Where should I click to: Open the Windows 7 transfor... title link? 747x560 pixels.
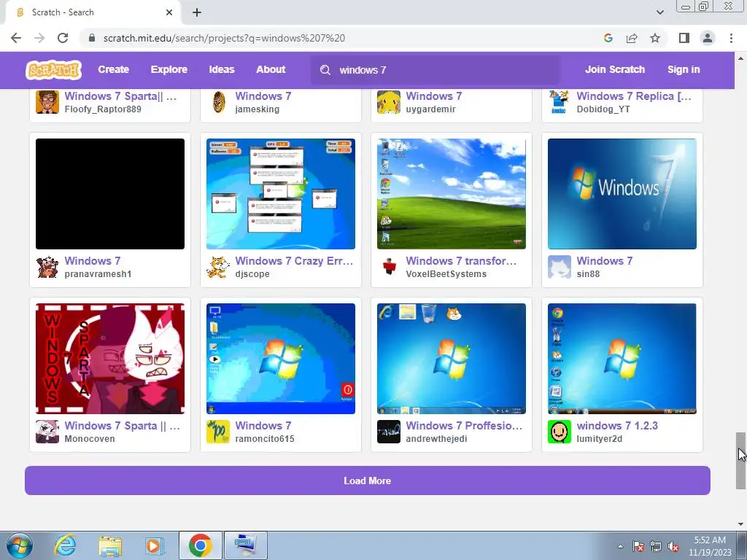pyautogui.click(x=461, y=261)
